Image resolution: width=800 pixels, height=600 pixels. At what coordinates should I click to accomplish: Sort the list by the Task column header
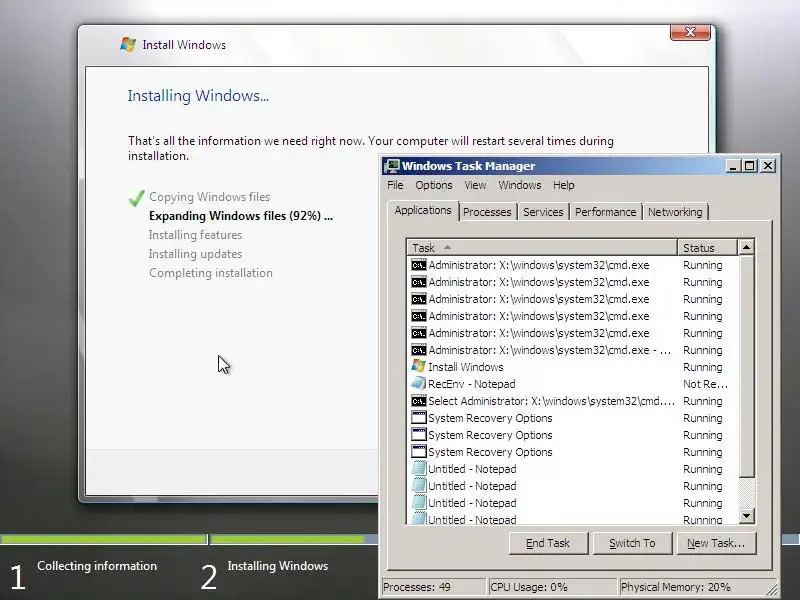click(542, 247)
